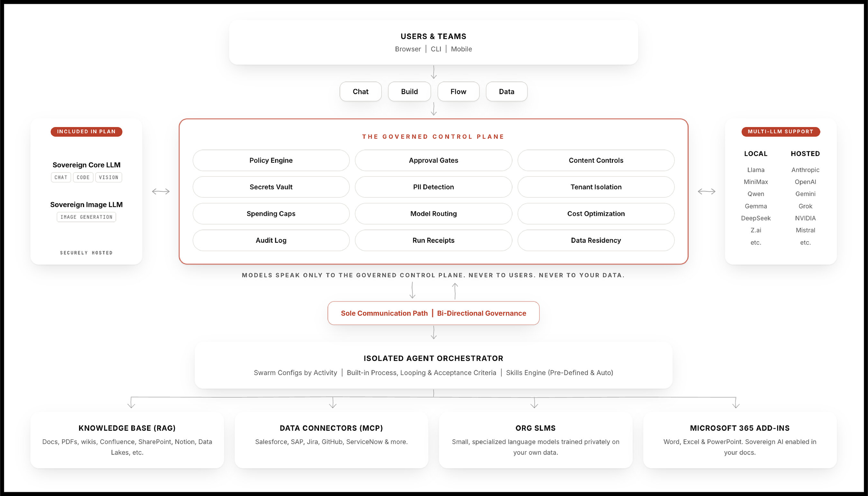
Task: Click THE GOVERNED CONTROL PLANE title
Action: point(433,137)
